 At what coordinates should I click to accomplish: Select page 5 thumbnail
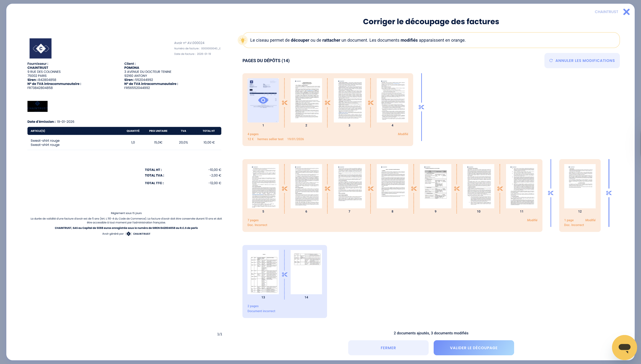tap(263, 186)
